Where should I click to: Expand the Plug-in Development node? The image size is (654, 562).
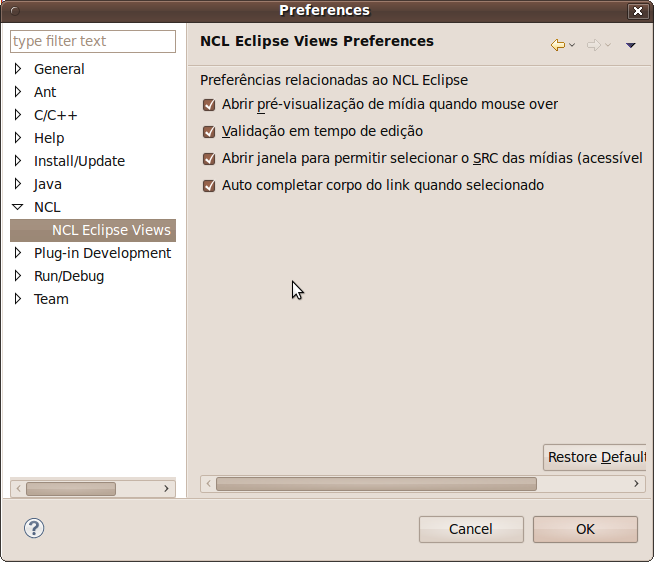(x=18, y=253)
